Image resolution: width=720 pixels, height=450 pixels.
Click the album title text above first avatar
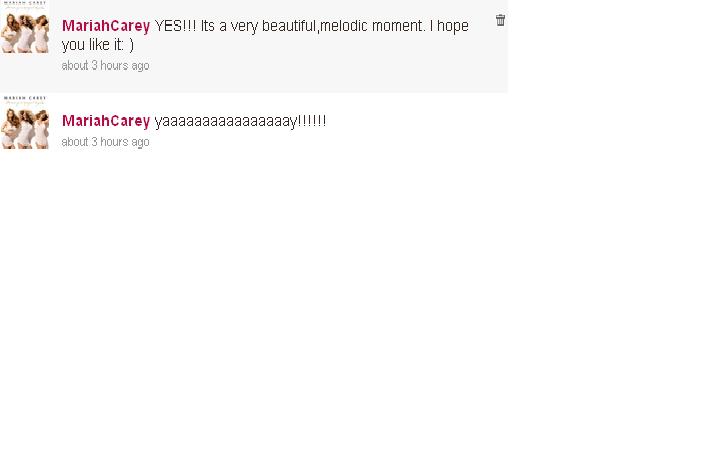pyautogui.click(x=25, y=5)
